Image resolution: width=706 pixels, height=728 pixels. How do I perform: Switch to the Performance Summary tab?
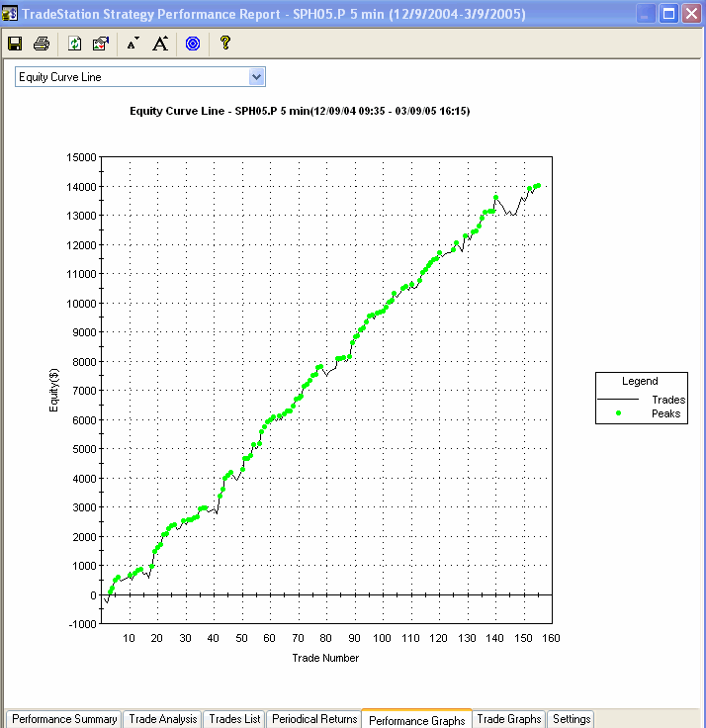64,719
